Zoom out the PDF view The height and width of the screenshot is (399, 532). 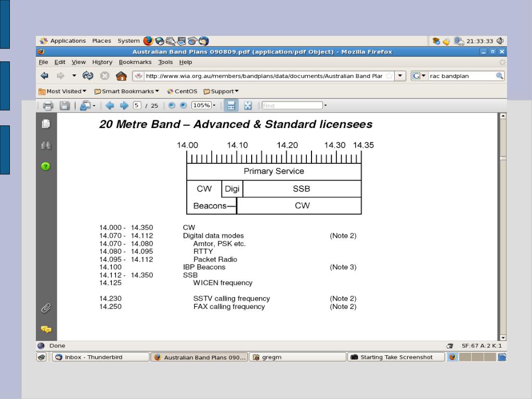(x=172, y=105)
